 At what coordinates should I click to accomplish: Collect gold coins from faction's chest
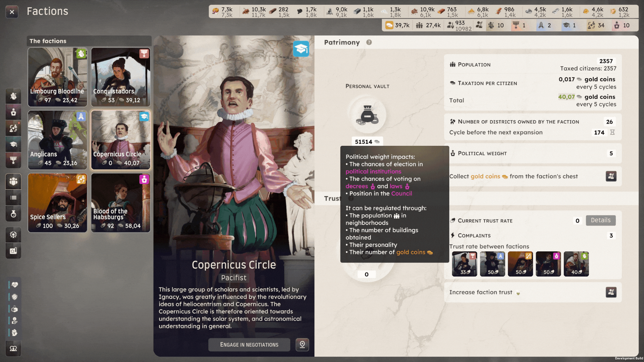click(x=611, y=176)
